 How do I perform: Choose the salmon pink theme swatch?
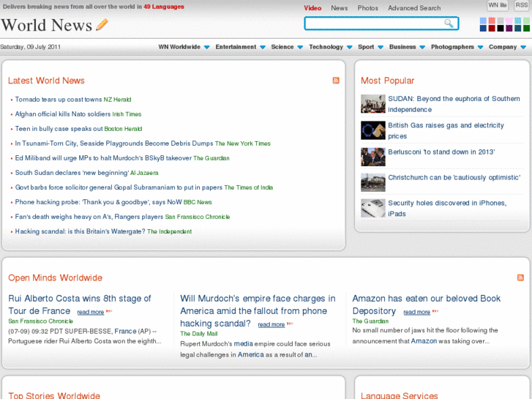[x=492, y=21]
